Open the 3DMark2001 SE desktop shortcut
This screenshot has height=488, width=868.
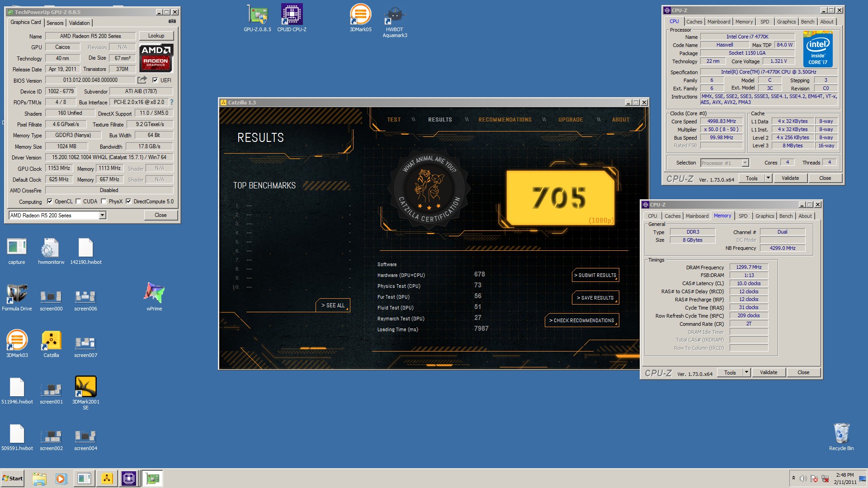[85, 393]
